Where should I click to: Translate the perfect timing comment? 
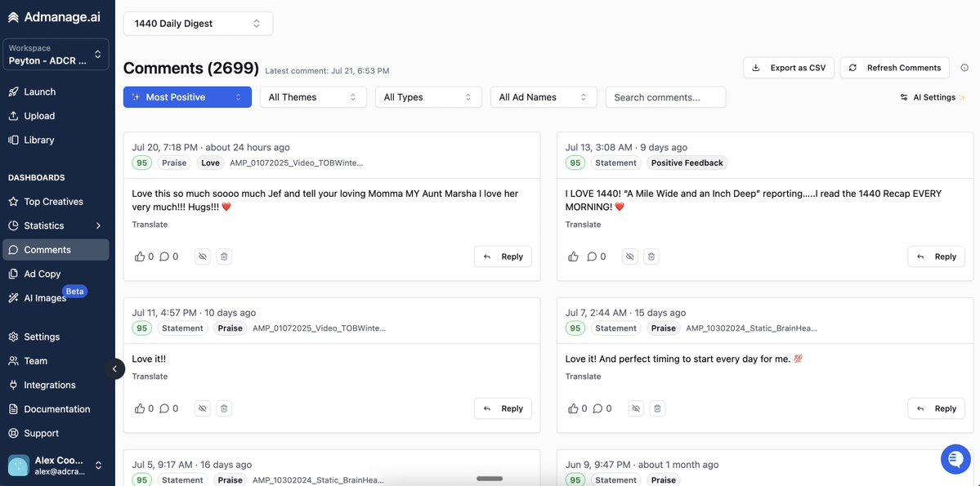pyautogui.click(x=583, y=376)
